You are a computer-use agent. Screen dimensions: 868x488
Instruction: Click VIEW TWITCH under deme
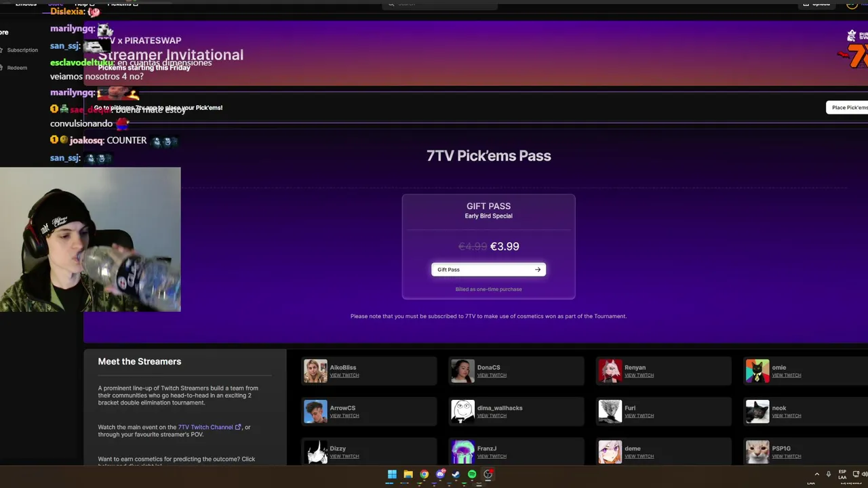coord(639,457)
